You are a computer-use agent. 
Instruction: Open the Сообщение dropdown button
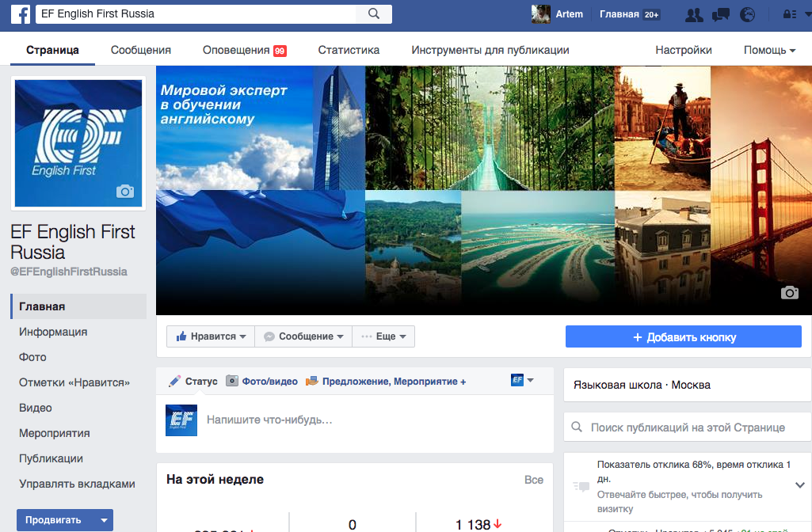click(x=303, y=336)
